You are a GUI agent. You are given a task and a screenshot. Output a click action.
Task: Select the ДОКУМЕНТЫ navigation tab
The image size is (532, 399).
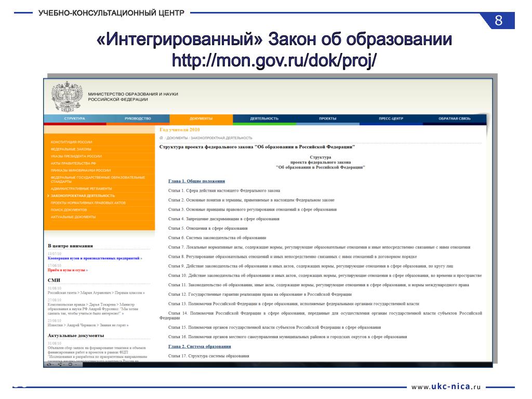201,119
